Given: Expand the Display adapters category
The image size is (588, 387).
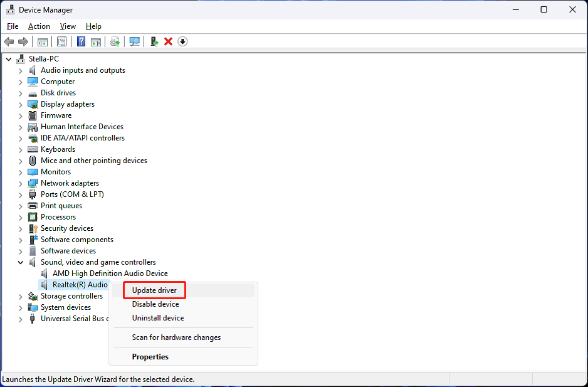Looking at the screenshot, I should 20,103.
